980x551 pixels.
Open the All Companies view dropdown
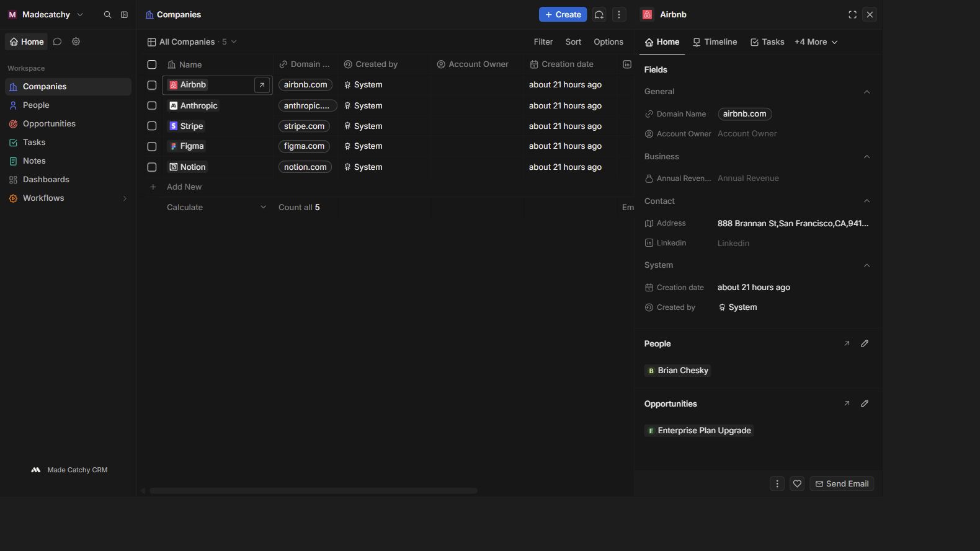(x=192, y=42)
